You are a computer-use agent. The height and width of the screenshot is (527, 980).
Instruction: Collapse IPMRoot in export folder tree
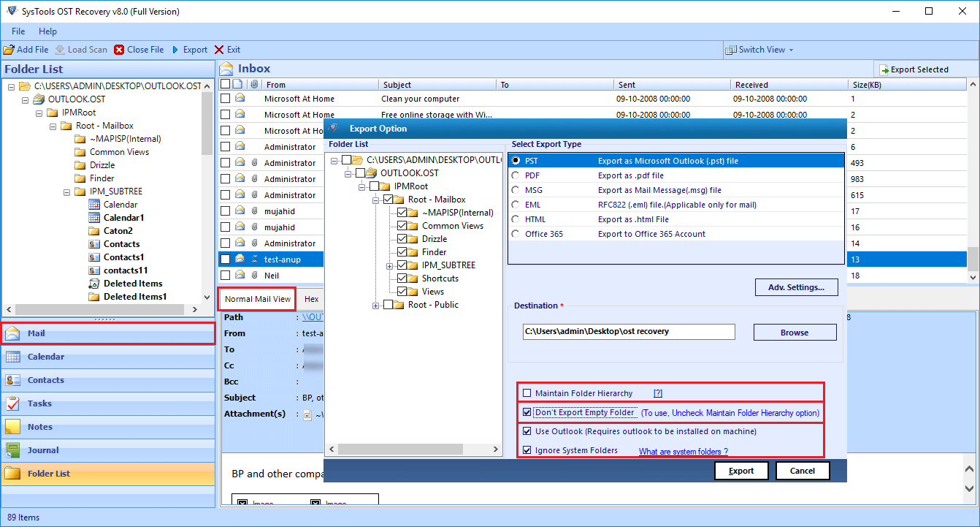click(x=361, y=186)
